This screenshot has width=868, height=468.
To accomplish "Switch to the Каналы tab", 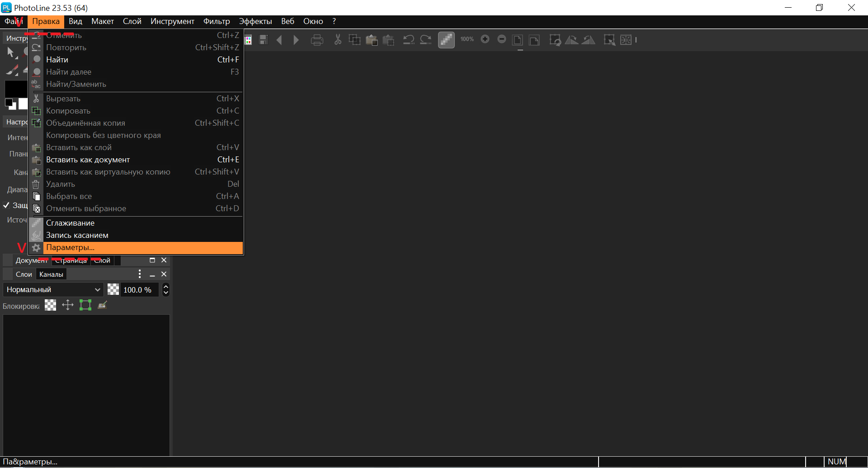I will tap(51, 274).
